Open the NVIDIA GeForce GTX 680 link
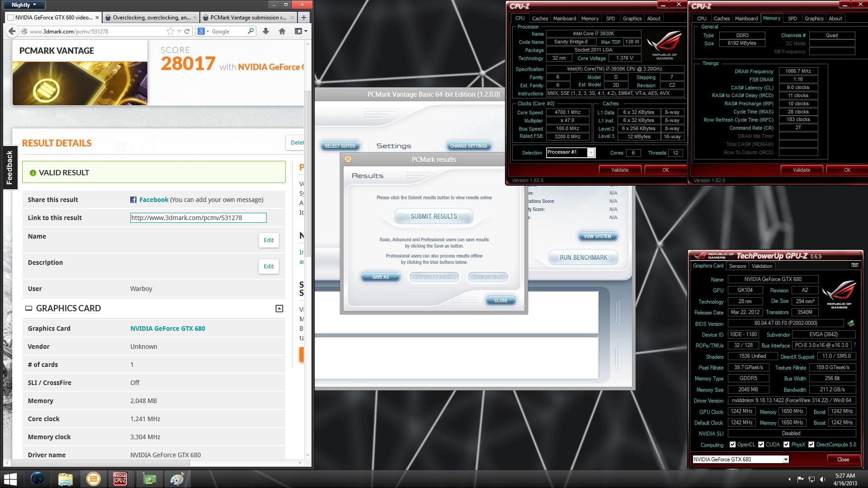Viewport: 868px width, 488px height. pyautogui.click(x=168, y=328)
